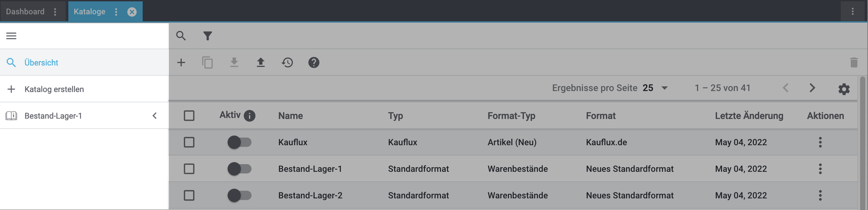Viewport: 868px width, 210px height.
Task: Click the search magnifier icon in toolbar
Action: (x=181, y=36)
